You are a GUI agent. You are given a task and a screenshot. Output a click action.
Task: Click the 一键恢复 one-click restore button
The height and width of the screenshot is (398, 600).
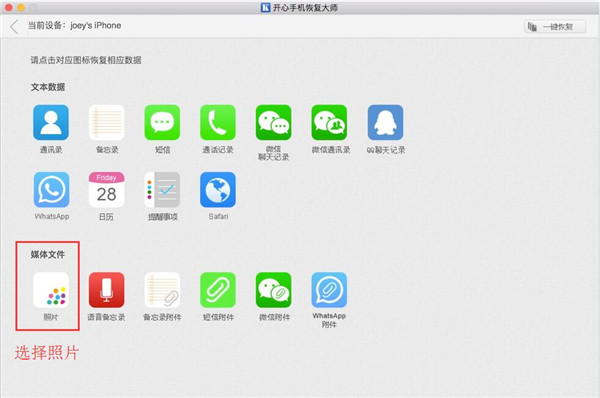click(x=555, y=26)
